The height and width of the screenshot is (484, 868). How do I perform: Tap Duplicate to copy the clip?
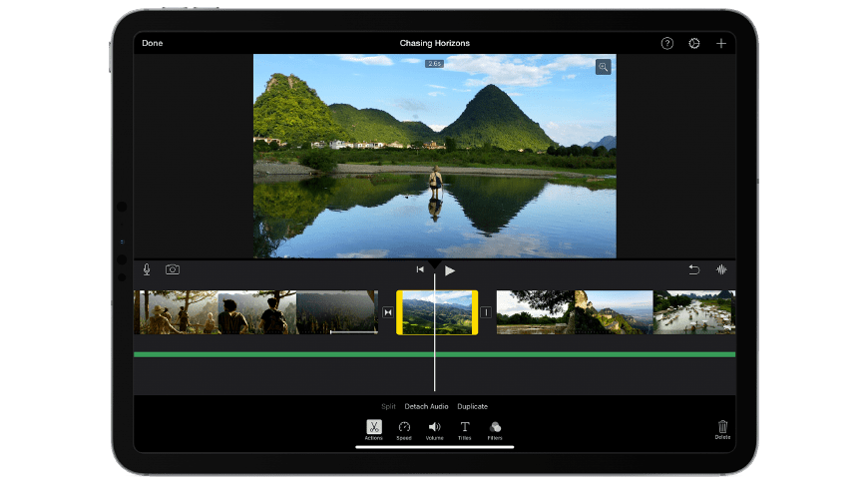472,406
